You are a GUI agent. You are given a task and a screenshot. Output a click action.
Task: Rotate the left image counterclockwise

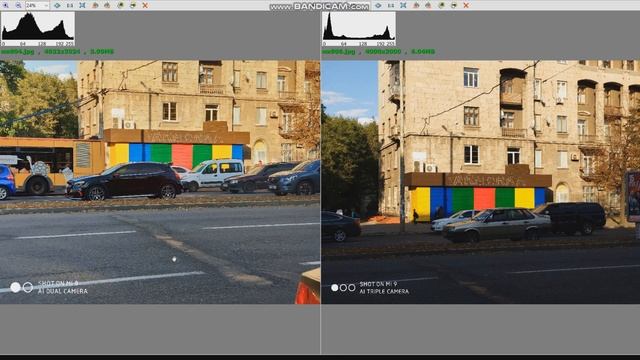[95, 5]
